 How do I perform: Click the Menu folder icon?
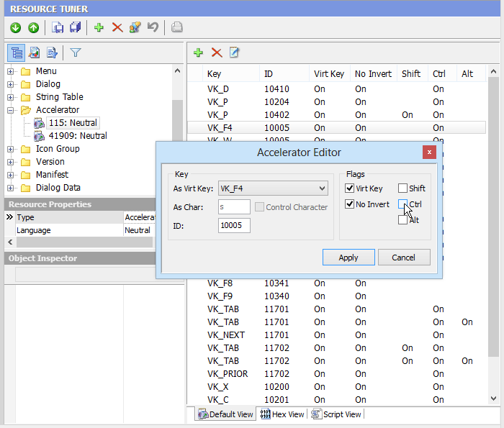pos(26,71)
